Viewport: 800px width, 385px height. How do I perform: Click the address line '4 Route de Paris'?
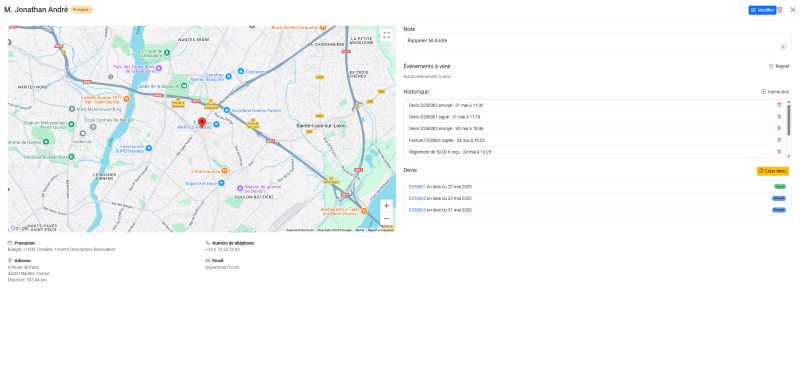pyautogui.click(x=23, y=267)
